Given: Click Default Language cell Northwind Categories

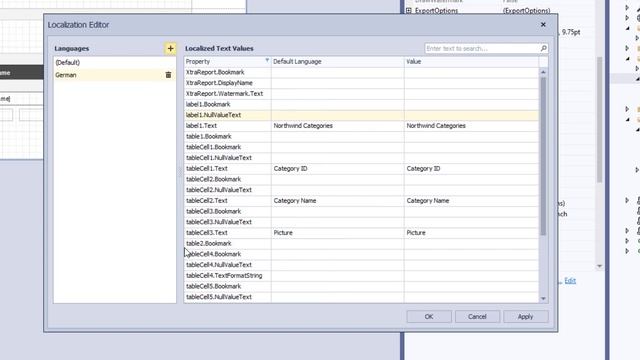Looking at the screenshot, I should tap(338, 126).
